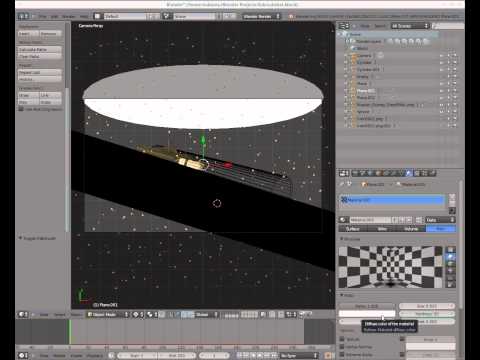Click the Repeat Last button

[x=40, y=72]
